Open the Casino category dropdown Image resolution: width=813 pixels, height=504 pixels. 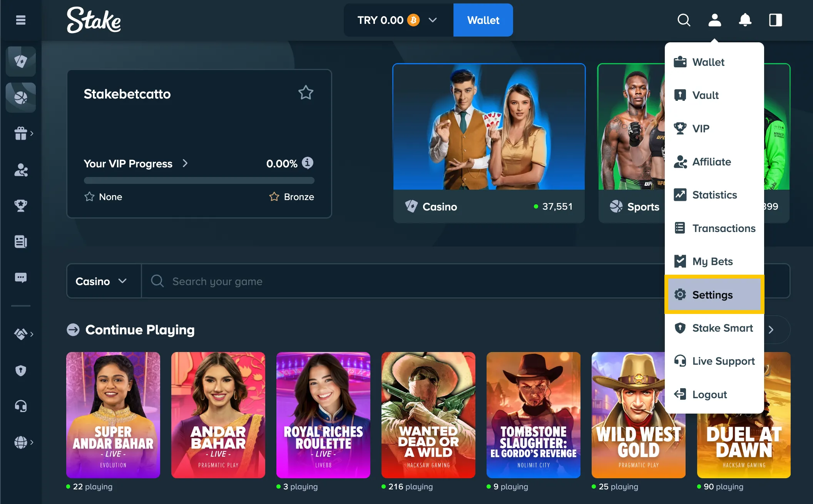pos(101,281)
